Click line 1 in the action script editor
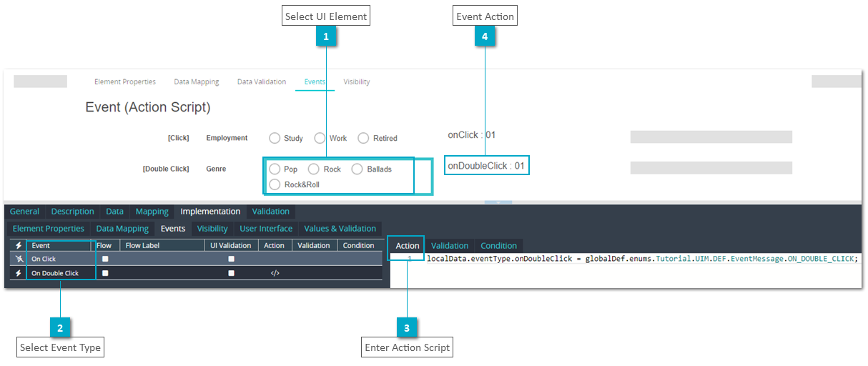 (628, 258)
